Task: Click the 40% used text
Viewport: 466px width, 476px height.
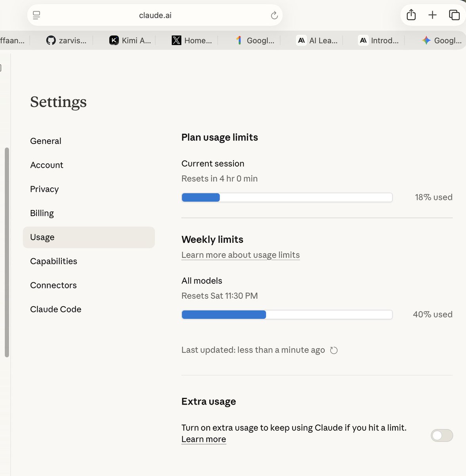Action: coord(433,315)
